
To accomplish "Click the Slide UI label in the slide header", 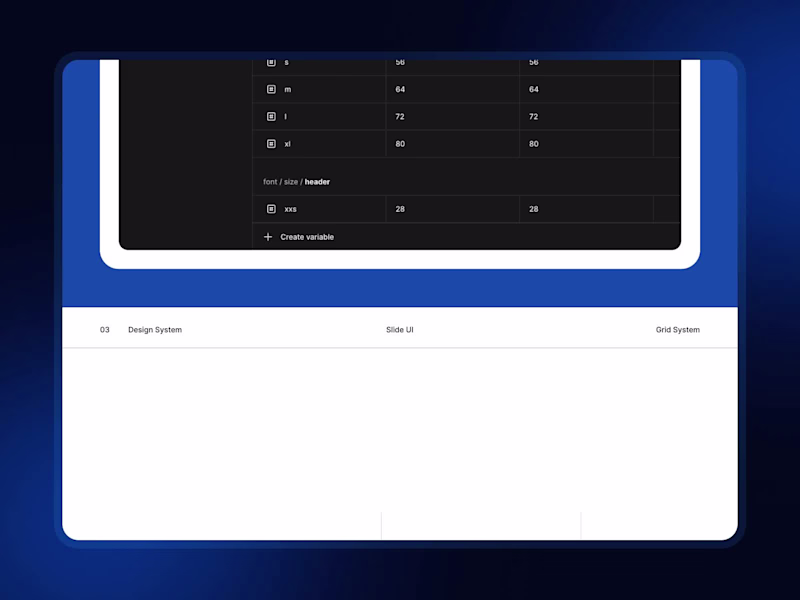I will 400,330.
